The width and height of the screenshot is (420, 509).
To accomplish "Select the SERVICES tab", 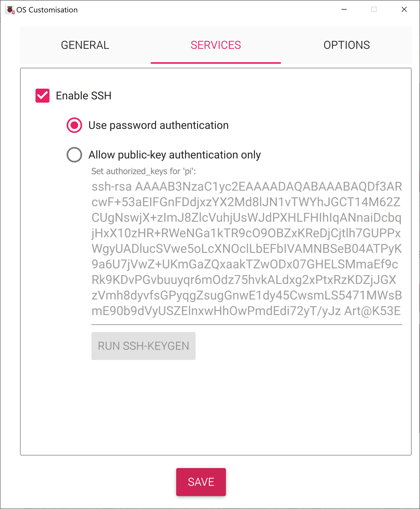I will 216,45.
